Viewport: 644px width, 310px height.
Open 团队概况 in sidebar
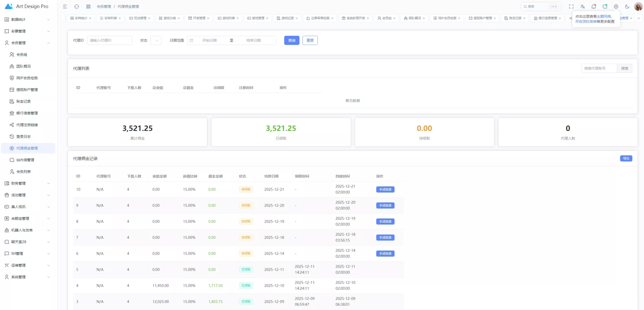click(x=24, y=66)
